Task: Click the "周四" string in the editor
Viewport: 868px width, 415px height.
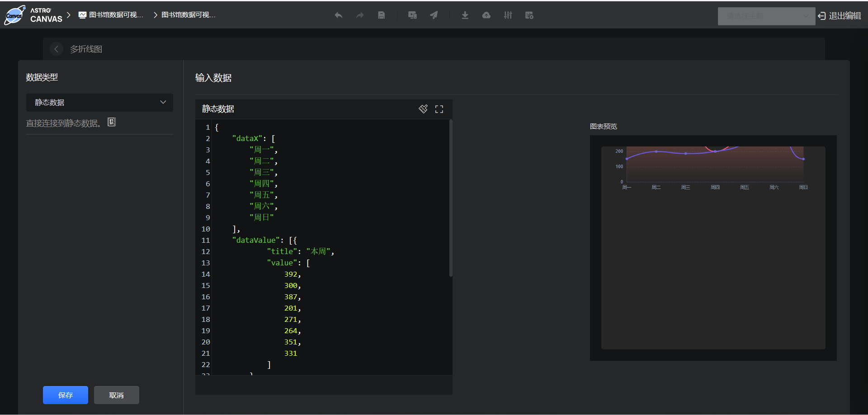Action: [x=262, y=184]
